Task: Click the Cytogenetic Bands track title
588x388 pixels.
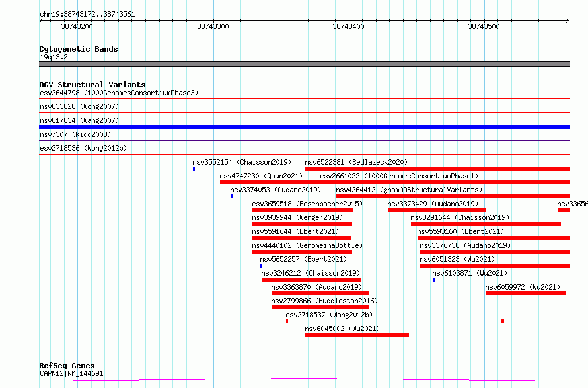Action: (x=79, y=49)
